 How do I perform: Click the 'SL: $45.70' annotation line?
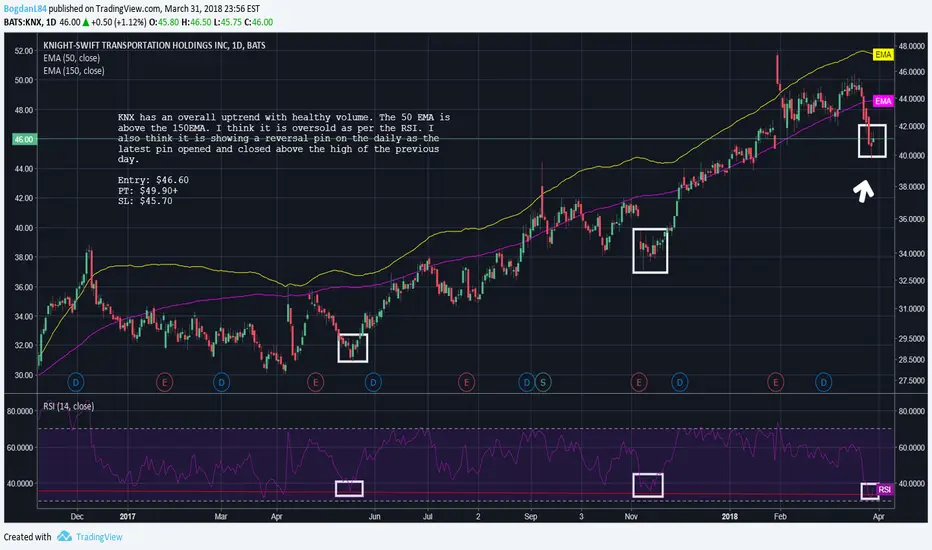click(x=145, y=201)
